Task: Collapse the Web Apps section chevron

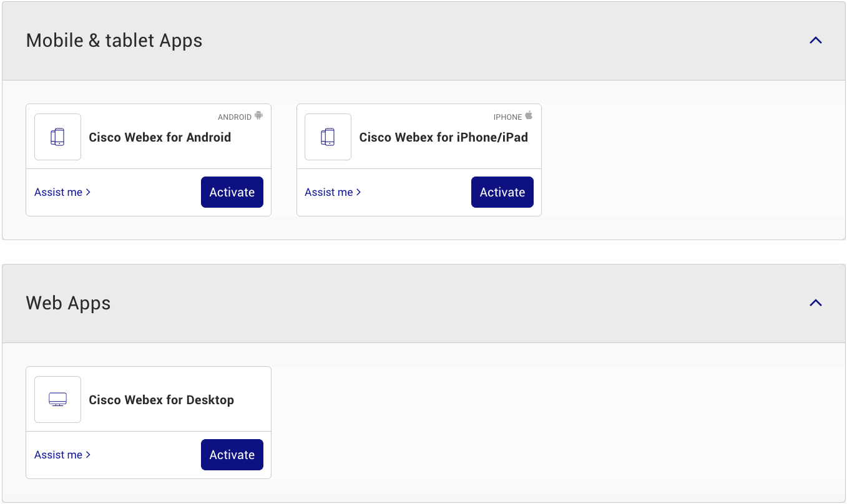Action: (815, 303)
